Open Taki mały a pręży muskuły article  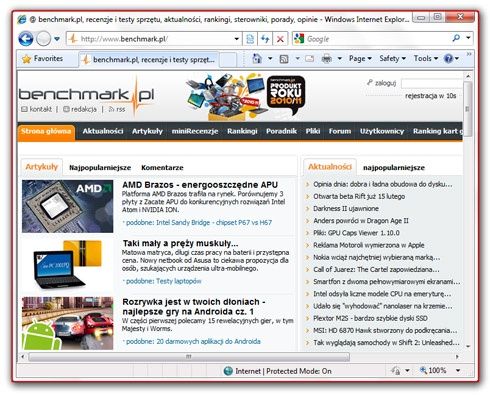point(180,243)
